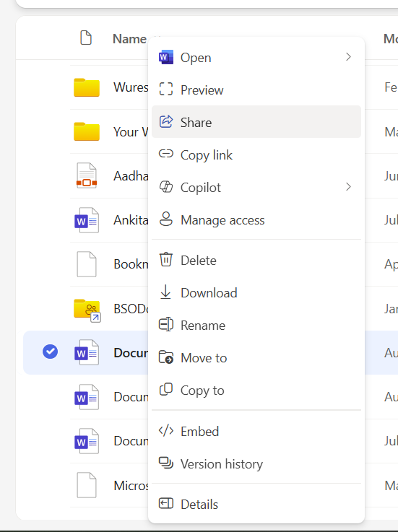Click the Share arrow icon

(x=166, y=121)
